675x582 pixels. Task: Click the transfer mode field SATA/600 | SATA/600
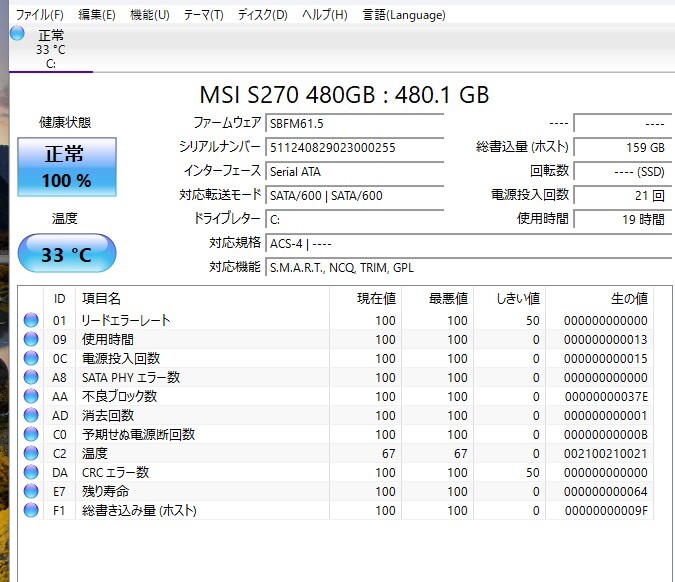[355, 196]
